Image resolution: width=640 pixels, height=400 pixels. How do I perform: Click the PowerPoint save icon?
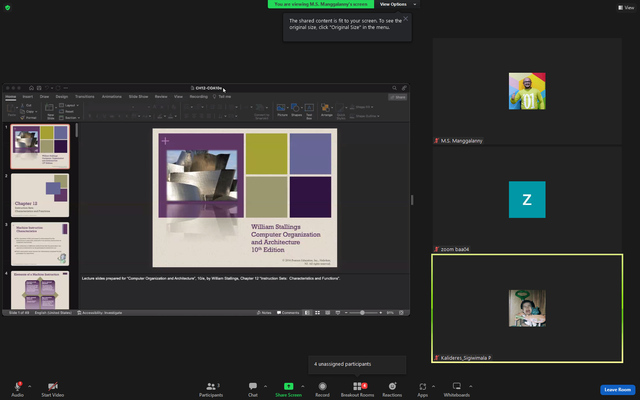(x=39, y=88)
